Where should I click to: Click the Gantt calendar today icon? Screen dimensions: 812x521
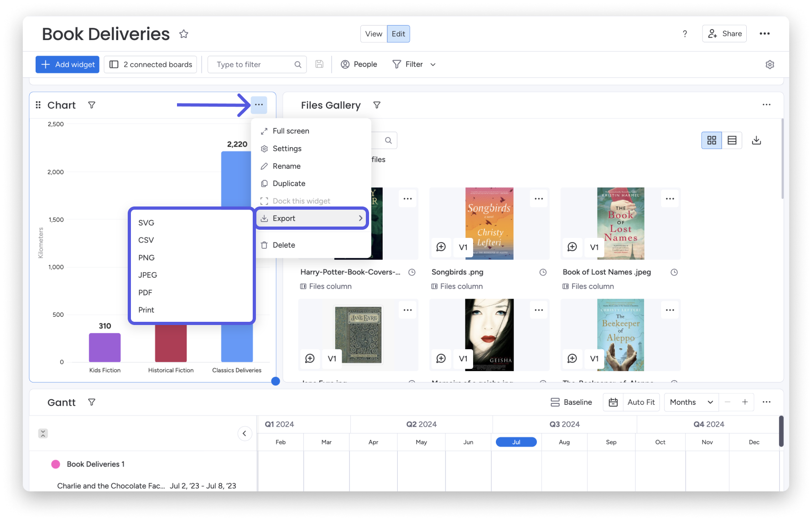coord(613,402)
